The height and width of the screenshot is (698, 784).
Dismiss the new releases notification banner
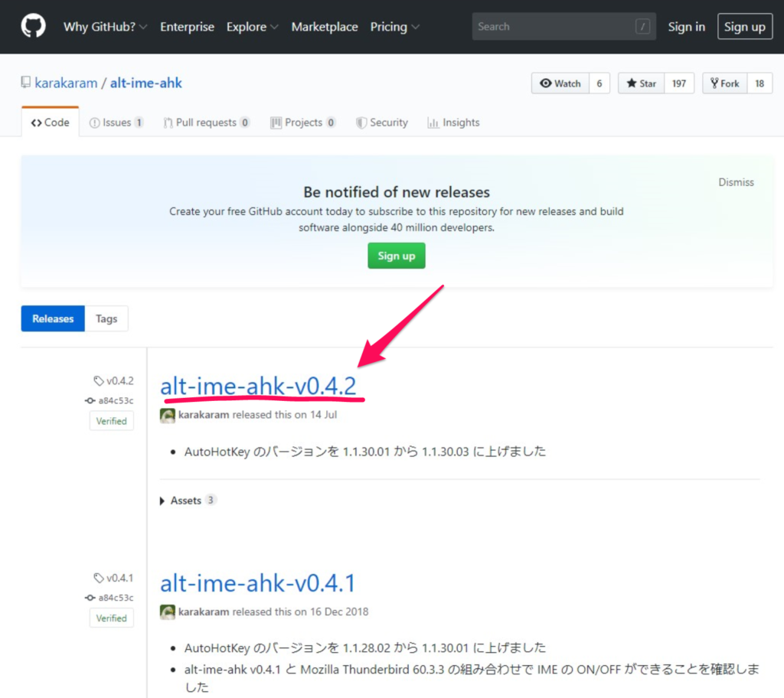tap(736, 182)
